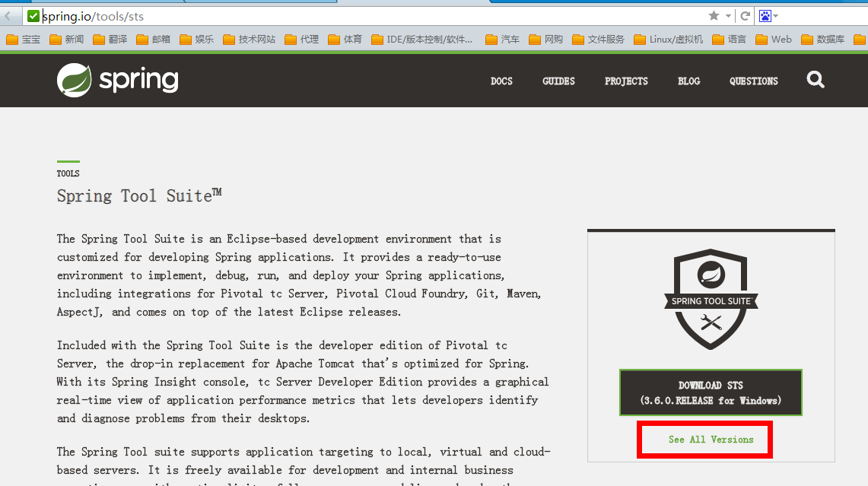Image resolution: width=868 pixels, height=486 pixels.
Task: Reload the page with refresh icon
Action: [745, 16]
